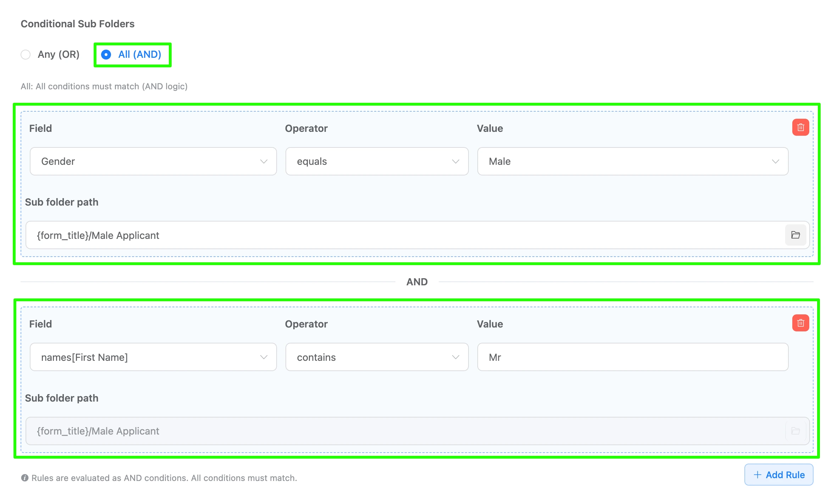
Task: Open the Gender field dropdown
Action: click(x=153, y=161)
